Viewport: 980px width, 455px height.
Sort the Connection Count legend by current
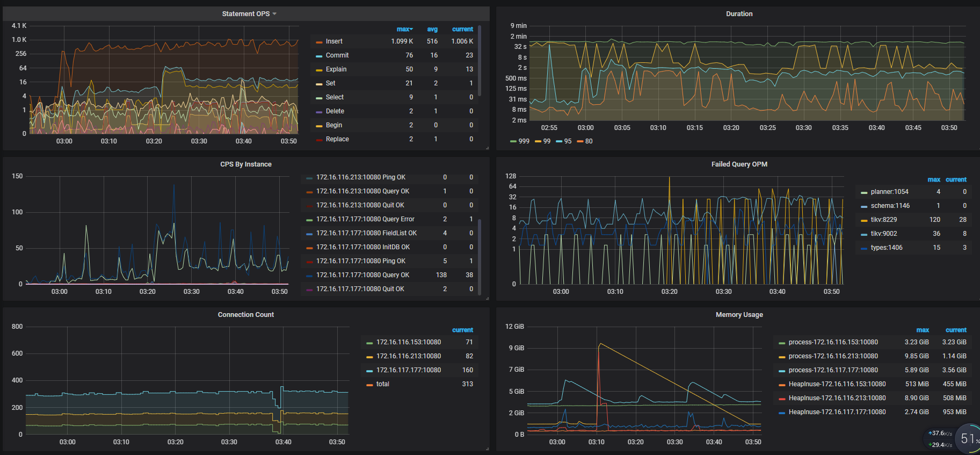point(462,330)
